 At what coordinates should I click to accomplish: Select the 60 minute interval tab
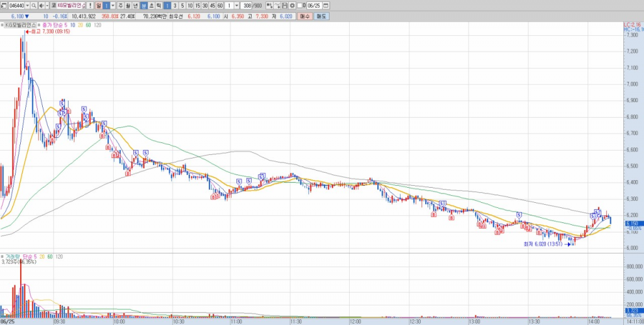[220, 5]
